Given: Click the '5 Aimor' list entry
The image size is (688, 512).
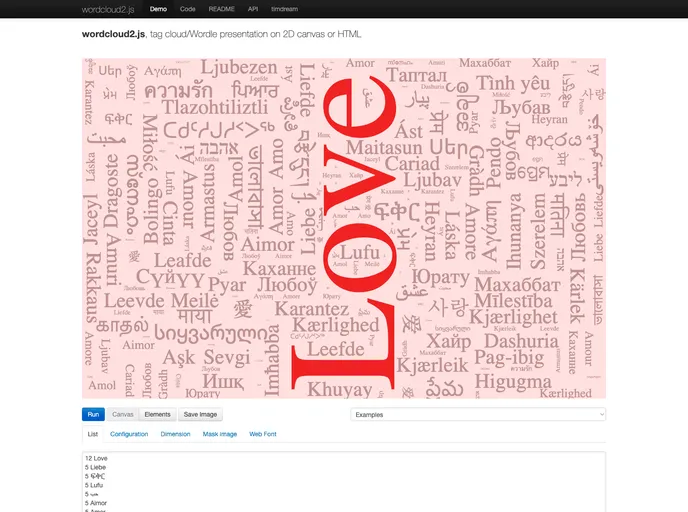Looking at the screenshot, I should (96, 503).
